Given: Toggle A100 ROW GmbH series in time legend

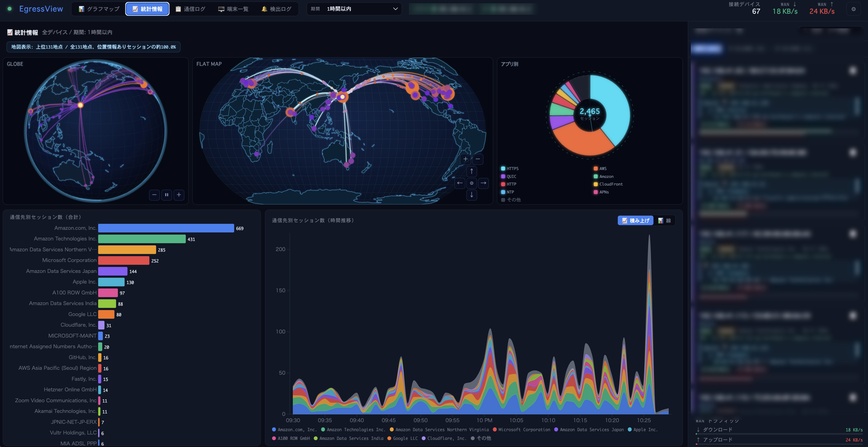Looking at the screenshot, I should (x=291, y=438).
